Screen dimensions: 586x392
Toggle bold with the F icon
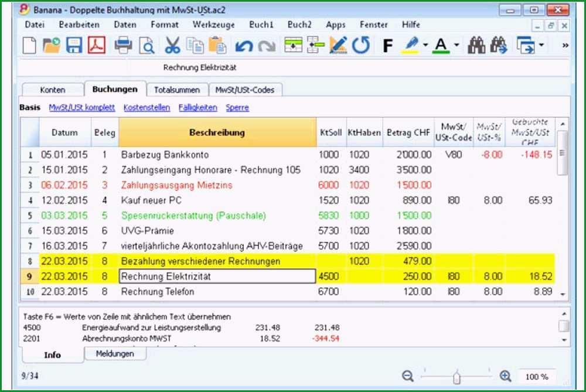click(x=388, y=46)
